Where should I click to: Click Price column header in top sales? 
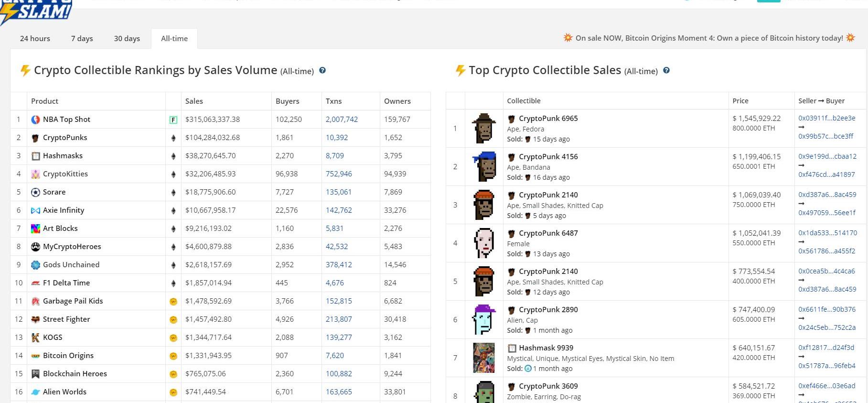click(x=740, y=101)
